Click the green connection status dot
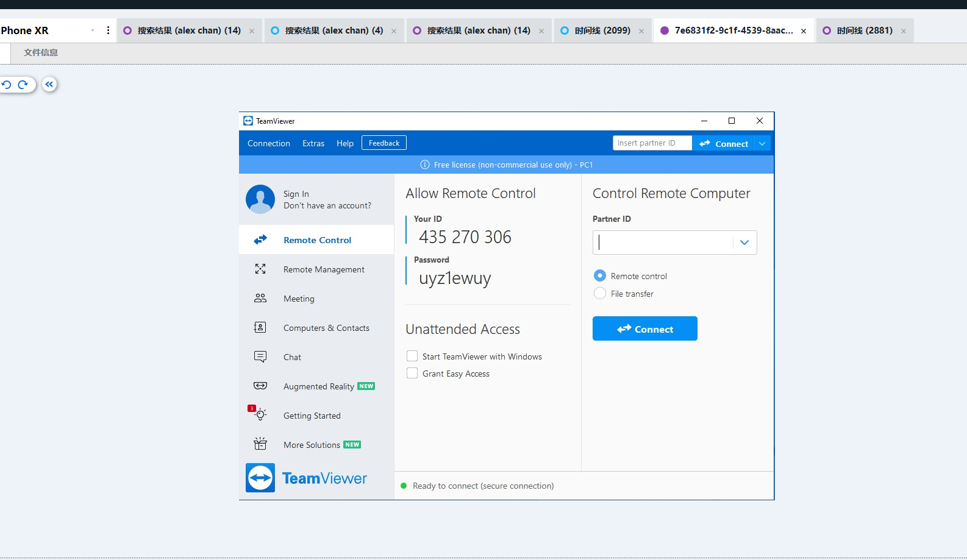The image size is (967, 560). [404, 486]
